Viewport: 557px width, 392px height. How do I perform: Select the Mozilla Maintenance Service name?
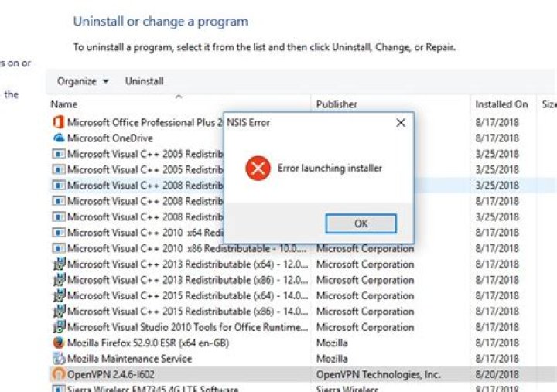(x=130, y=359)
